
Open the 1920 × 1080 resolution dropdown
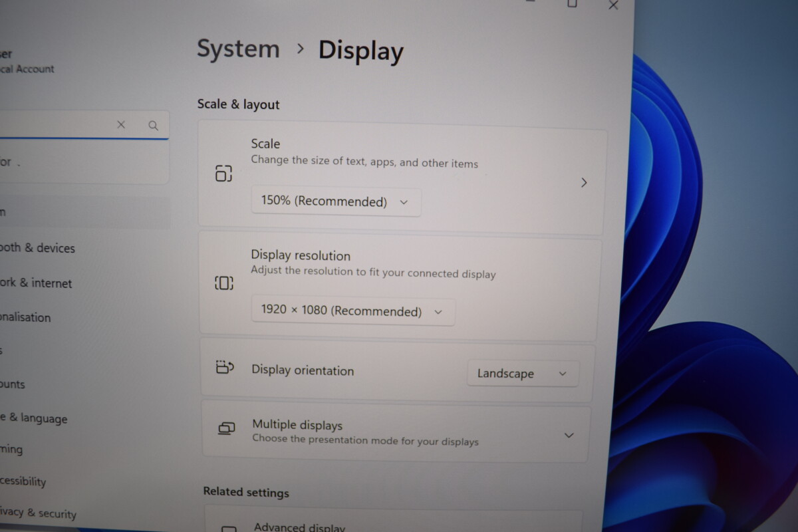353,311
